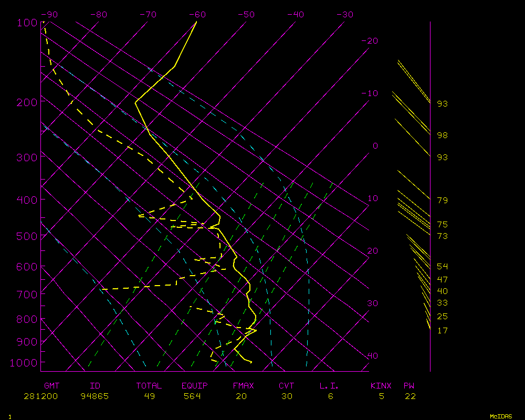Click the PW value 22

[x=410, y=396]
